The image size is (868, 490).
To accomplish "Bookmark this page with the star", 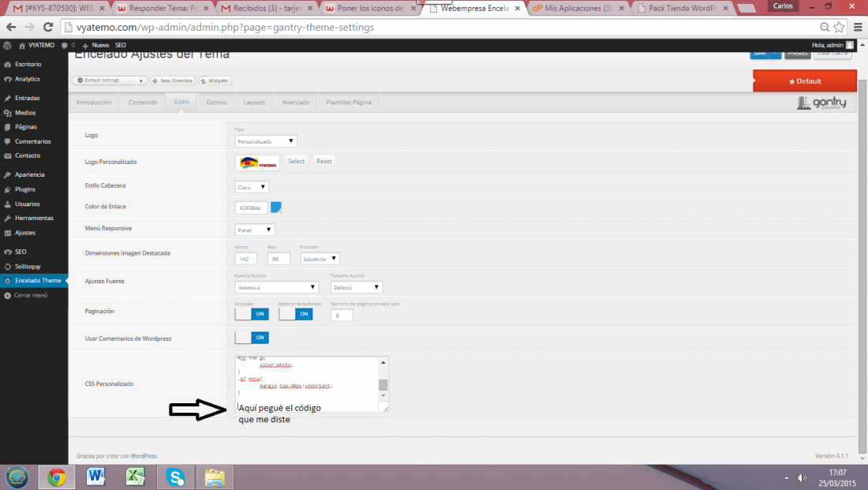I will point(840,27).
